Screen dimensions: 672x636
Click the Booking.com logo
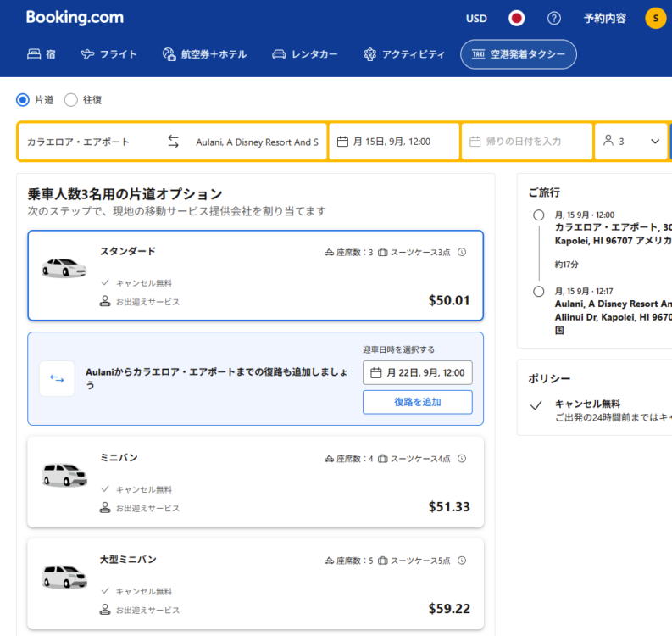pos(75,18)
